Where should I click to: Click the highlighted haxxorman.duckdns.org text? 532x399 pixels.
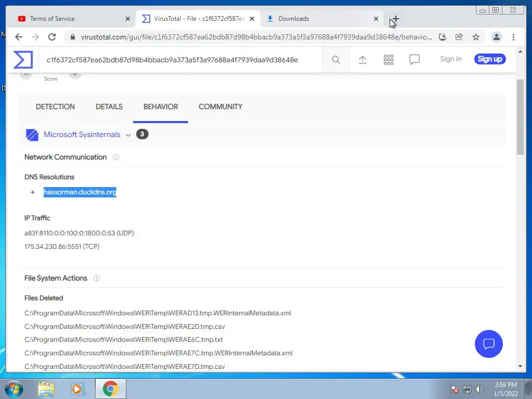(79, 192)
